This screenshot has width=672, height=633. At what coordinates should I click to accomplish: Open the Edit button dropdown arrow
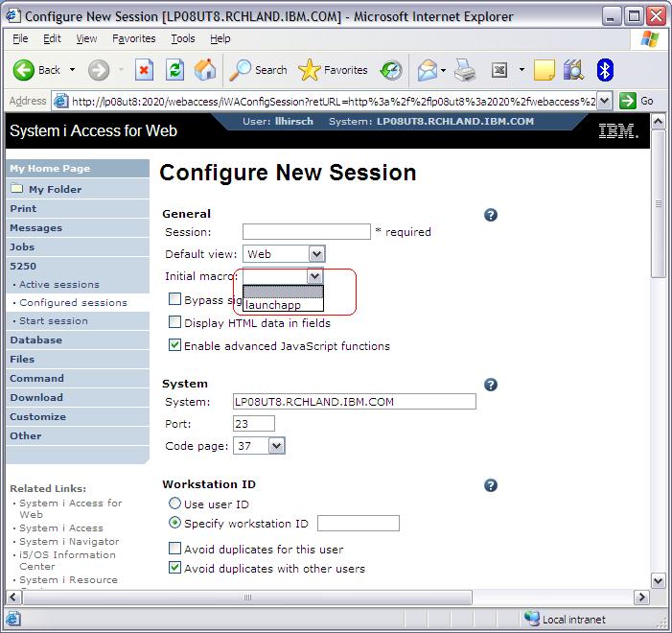[x=521, y=70]
